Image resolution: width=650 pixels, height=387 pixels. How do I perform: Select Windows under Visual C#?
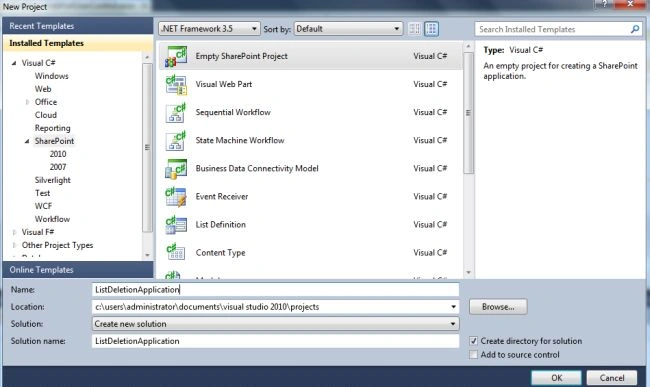click(51, 76)
